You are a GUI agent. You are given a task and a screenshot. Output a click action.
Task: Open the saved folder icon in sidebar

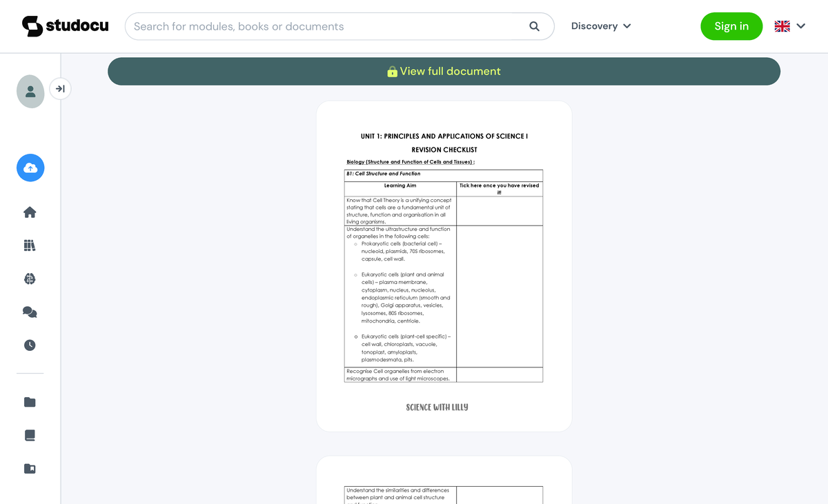(x=30, y=402)
